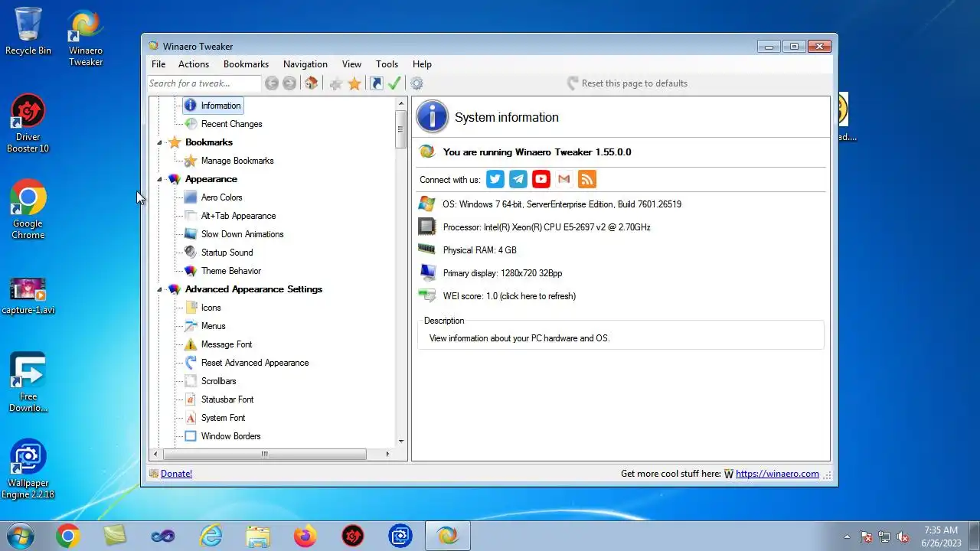Select Winaero Tweaker desktop shortcut

86,37
